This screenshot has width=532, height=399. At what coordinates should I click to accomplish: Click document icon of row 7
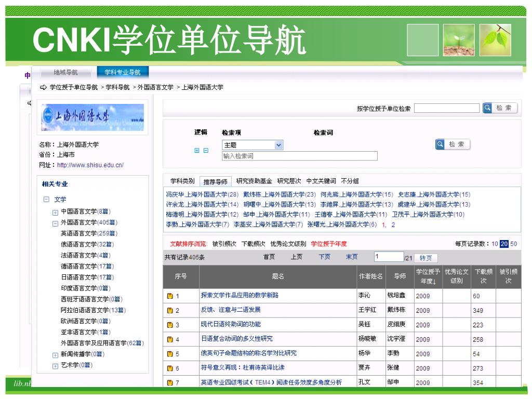(170, 383)
